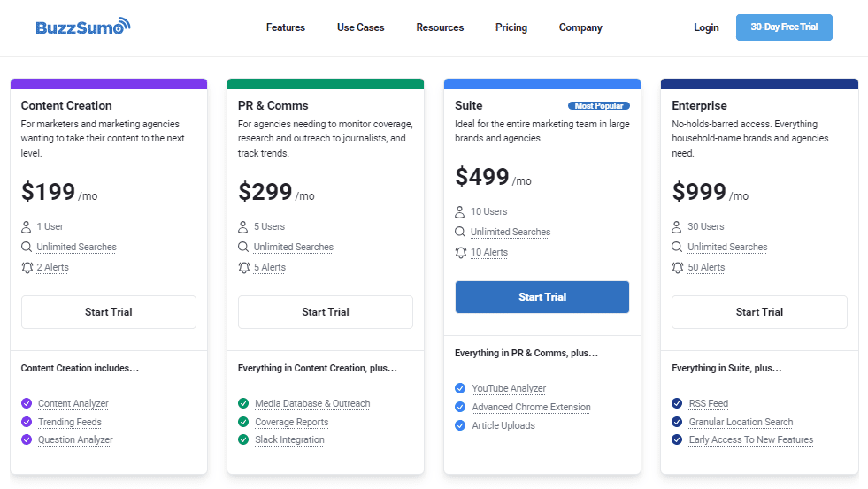Click search icon in PR & Comms plan
The height and width of the screenshot is (489, 868).
click(243, 247)
